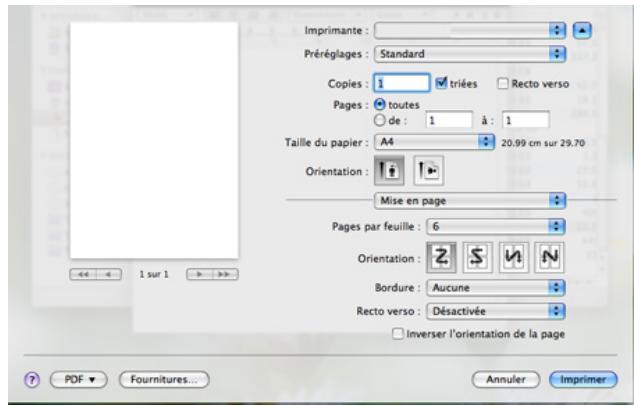Select landscape orientation icon
The height and width of the screenshot is (406, 634).
[429, 171]
